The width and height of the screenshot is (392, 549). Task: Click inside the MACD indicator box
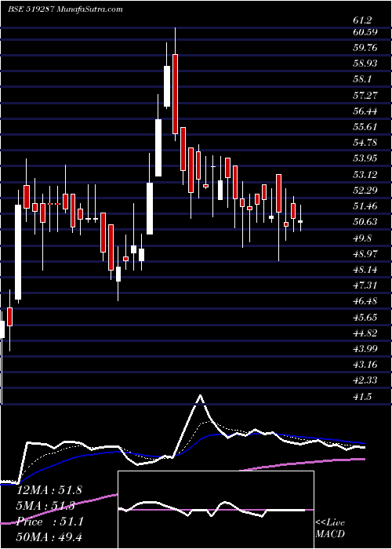216,510
